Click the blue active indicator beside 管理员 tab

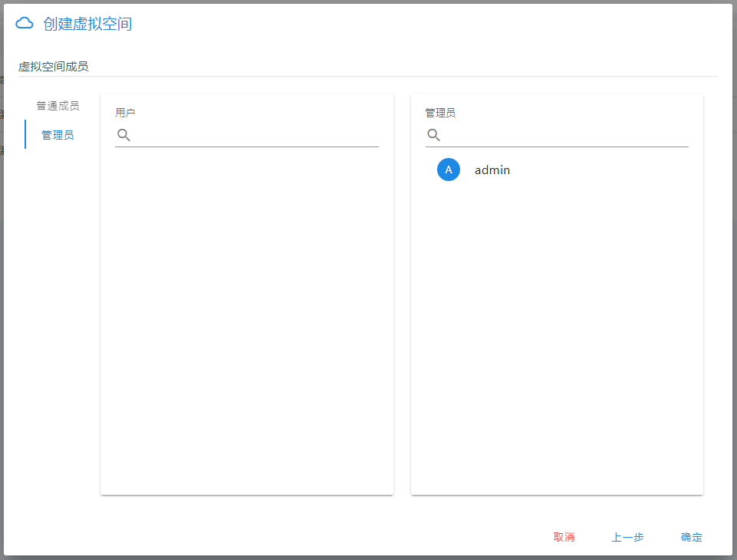(x=25, y=134)
